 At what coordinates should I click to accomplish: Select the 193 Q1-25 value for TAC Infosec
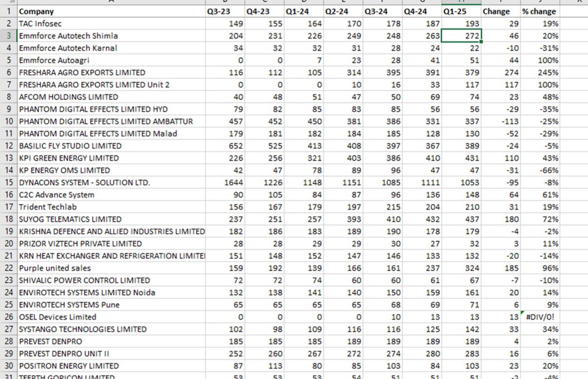click(x=461, y=24)
